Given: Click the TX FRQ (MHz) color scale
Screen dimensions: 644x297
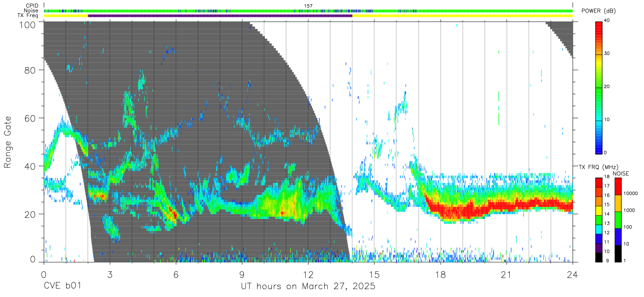Looking at the screenshot, I should pos(599,220).
